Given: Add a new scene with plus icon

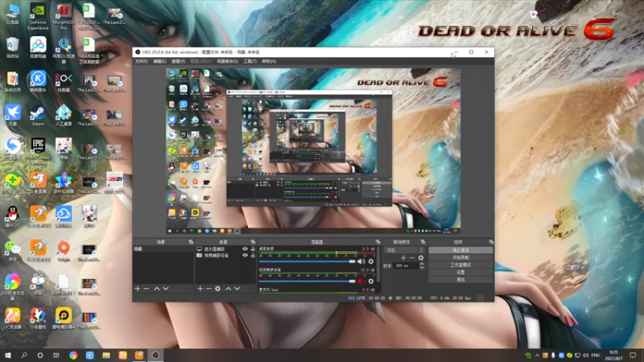Looking at the screenshot, I should tap(138, 289).
